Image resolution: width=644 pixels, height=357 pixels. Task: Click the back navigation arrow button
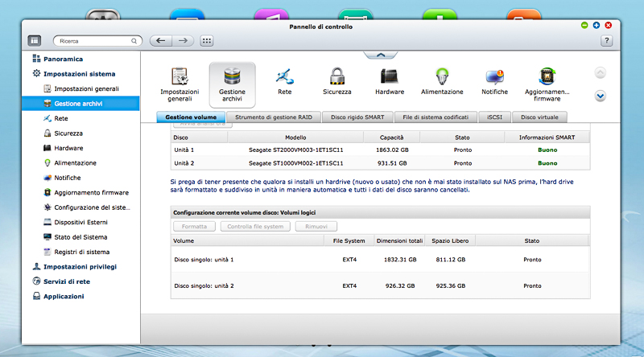tap(161, 40)
